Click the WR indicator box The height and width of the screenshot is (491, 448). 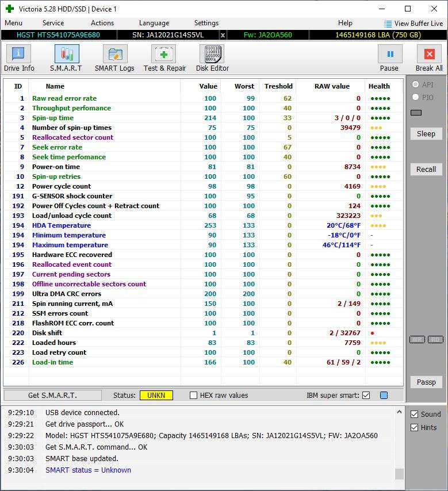(417, 339)
